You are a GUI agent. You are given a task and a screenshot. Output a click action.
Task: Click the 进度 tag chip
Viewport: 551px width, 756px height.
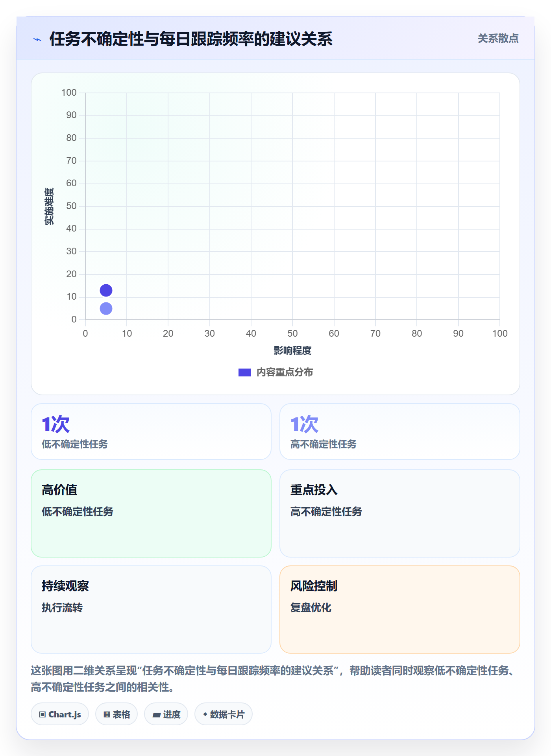(166, 714)
